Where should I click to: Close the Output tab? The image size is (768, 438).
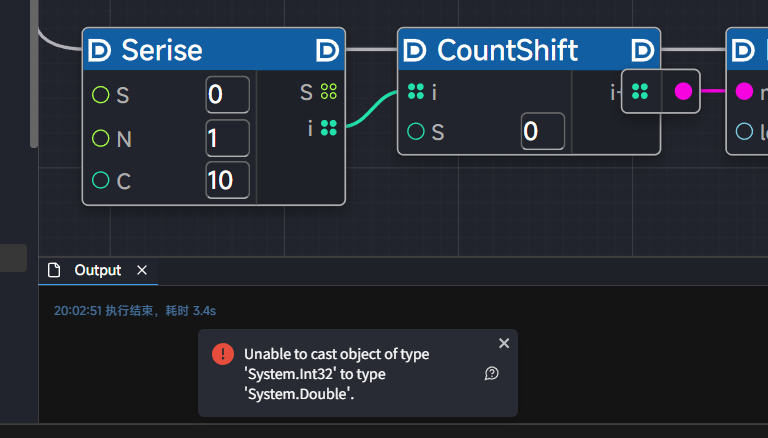click(x=142, y=270)
